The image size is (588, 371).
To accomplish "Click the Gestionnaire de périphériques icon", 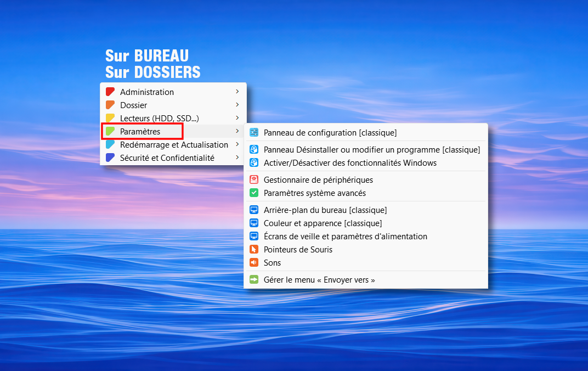I will pos(254,180).
